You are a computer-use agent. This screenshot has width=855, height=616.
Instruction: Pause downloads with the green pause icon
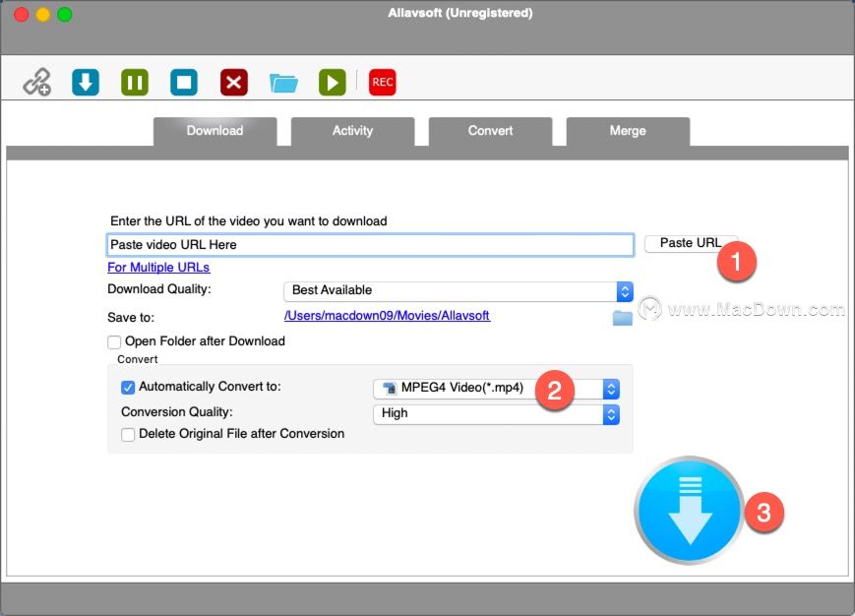[x=135, y=83]
